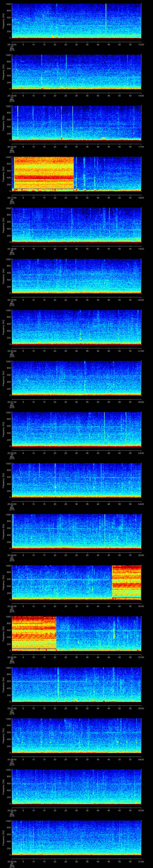Click the '20:16:00' time axis label
This screenshot has height=868, width=153.
pos(12,146)
